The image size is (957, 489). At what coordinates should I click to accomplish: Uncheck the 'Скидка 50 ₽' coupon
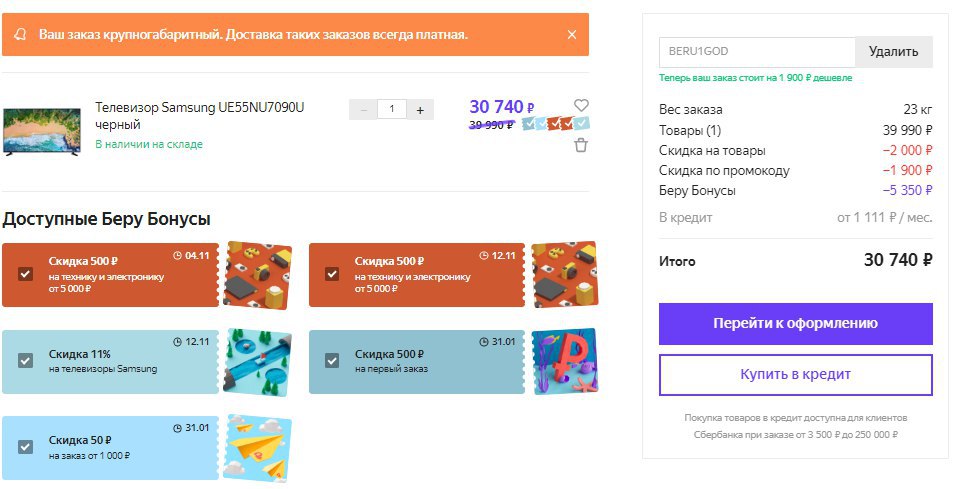pyautogui.click(x=25, y=447)
